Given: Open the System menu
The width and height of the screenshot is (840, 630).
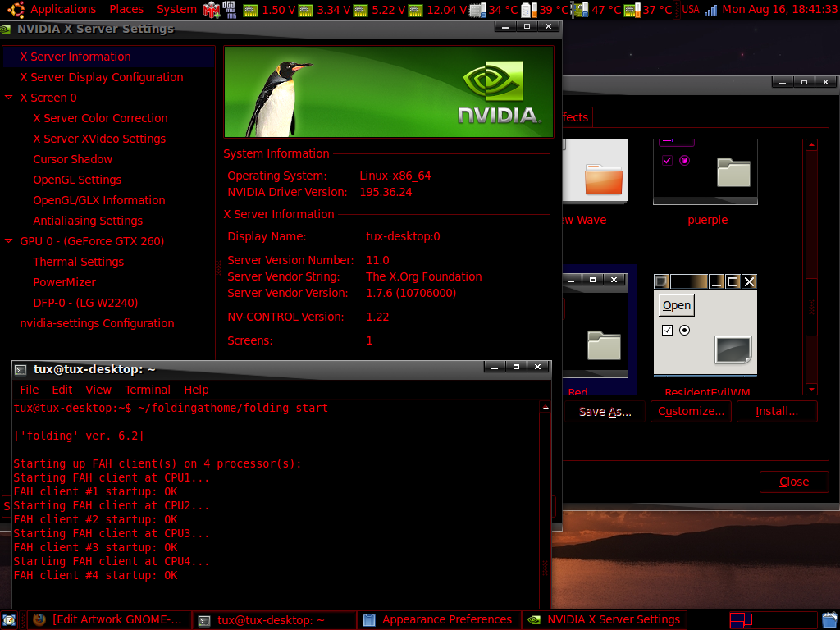Looking at the screenshot, I should pyautogui.click(x=177, y=10).
